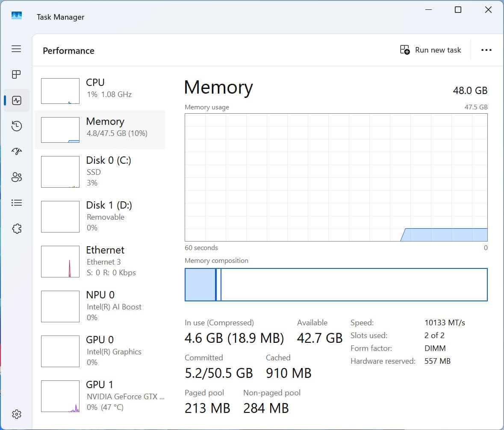504x430 pixels.
Task: Select the Performance page icon in sidebar
Action: pos(16,100)
